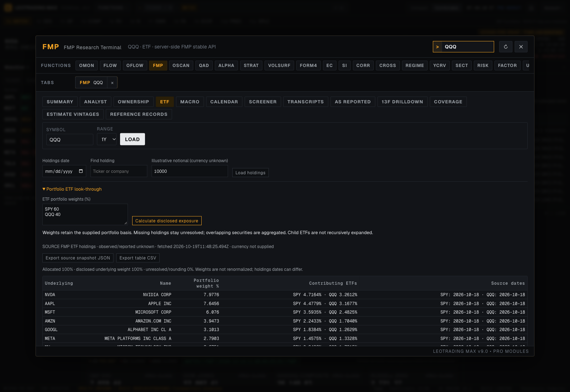Image resolution: width=570 pixels, height=392 pixels.
Task: Switch to the Summary tab
Action: pos(60,102)
